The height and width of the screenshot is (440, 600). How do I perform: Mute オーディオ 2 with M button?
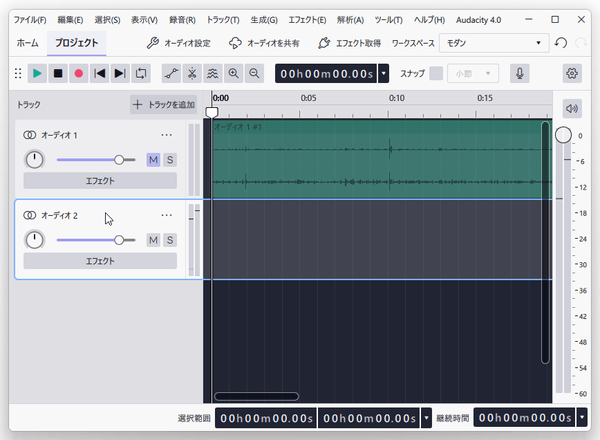(153, 240)
